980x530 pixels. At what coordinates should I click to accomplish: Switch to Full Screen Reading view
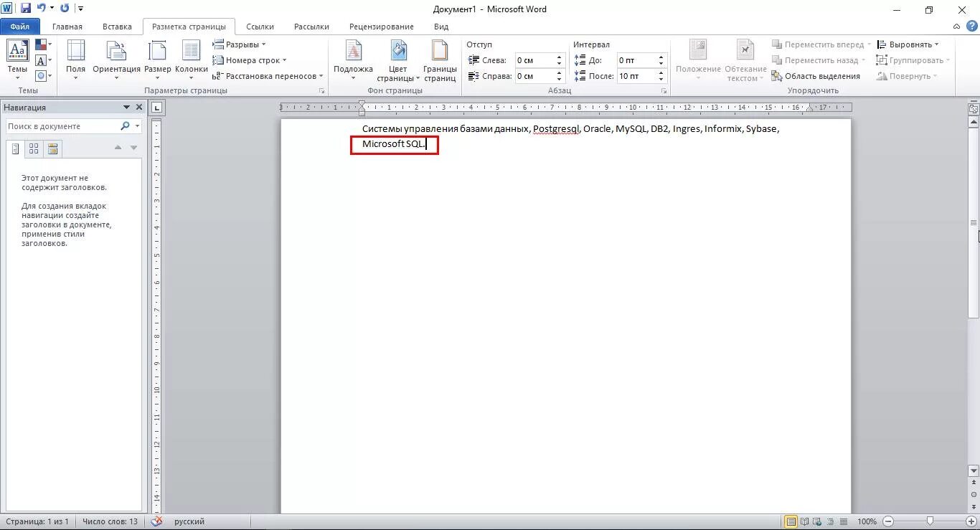804,521
